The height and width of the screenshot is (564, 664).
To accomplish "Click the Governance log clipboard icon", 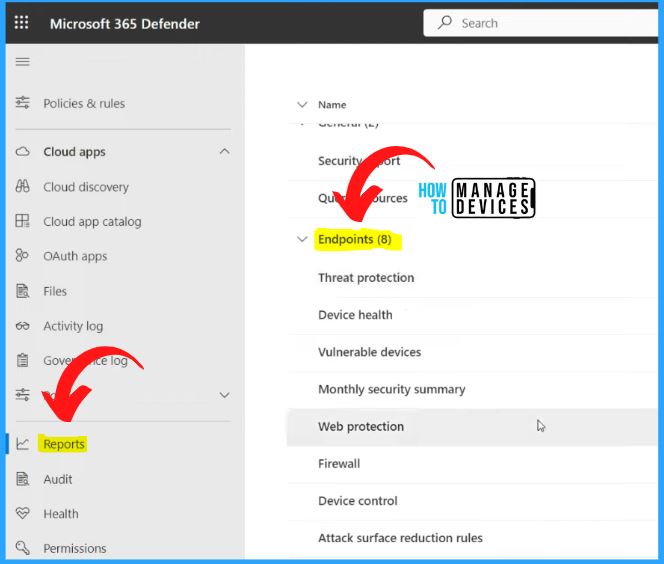I will [x=22, y=360].
